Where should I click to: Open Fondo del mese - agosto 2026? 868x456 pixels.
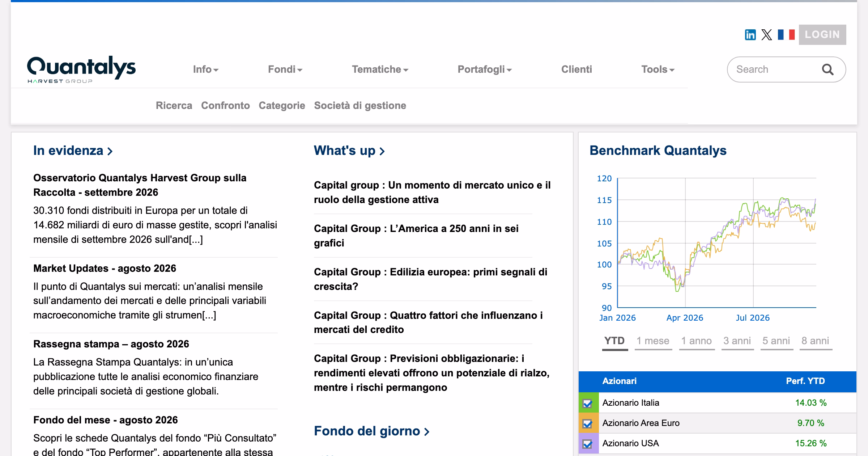[106, 420]
